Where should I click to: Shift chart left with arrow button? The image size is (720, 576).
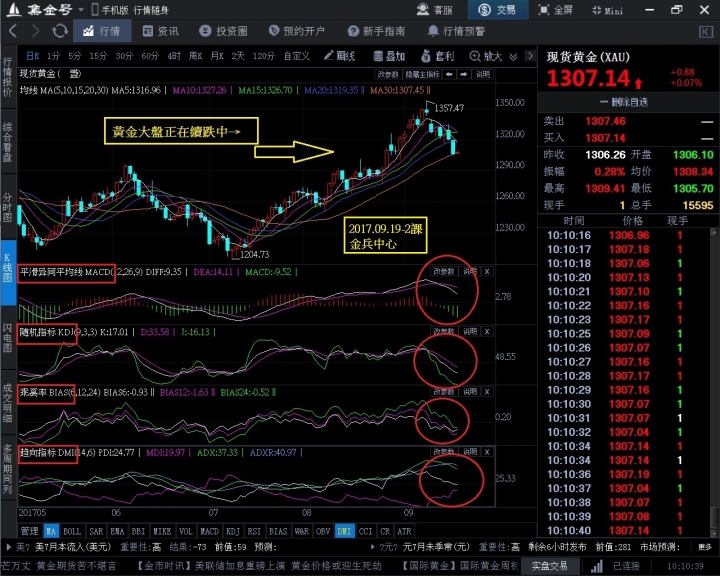pos(449,74)
